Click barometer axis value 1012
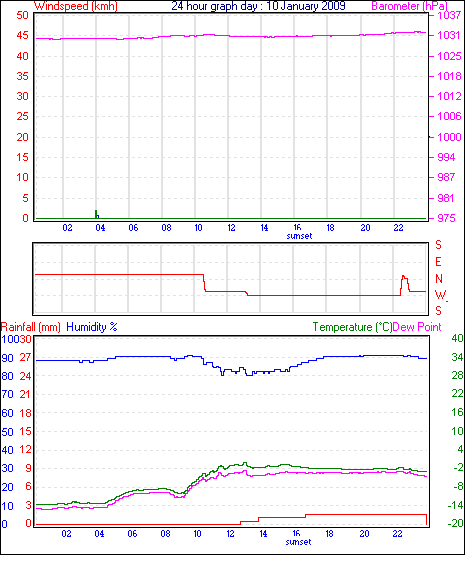Screen dimensions: 466x566 coord(449,96)
